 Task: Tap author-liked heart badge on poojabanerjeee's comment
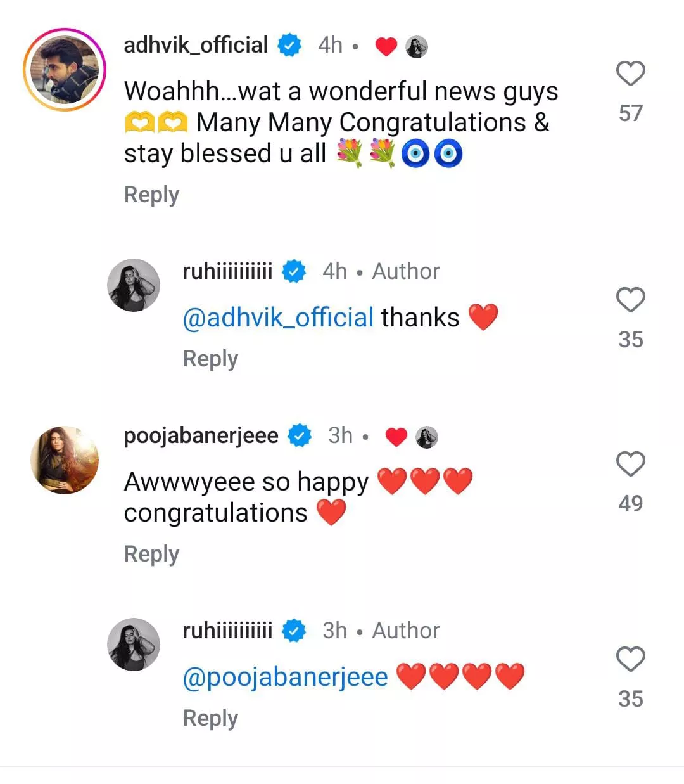[396, 437]
